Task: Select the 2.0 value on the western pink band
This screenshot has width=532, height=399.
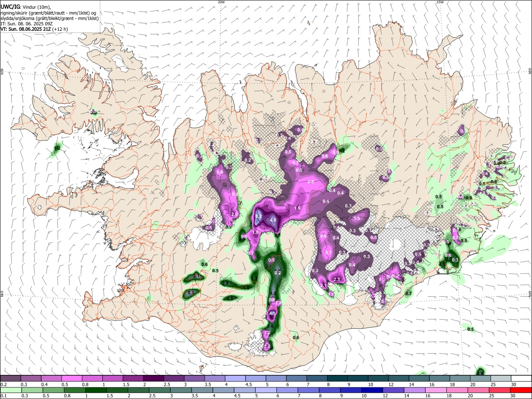Action: (x=234, y=214)
